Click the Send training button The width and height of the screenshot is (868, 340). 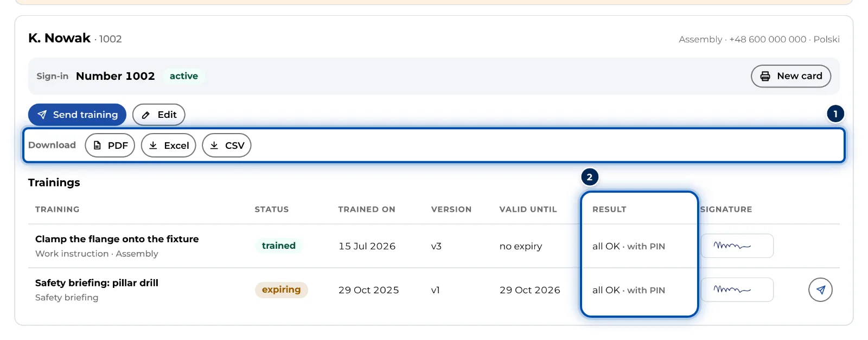pos(77,115)
